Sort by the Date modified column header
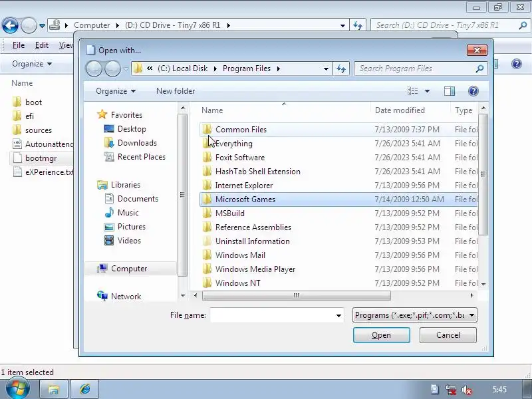Screen dimensions: 532x399 pyautogui.click(x=400, y=110)
